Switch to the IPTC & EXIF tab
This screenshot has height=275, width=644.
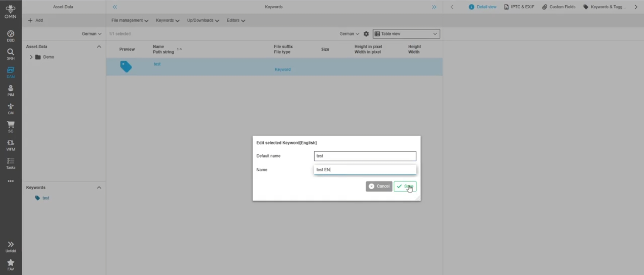coord(519,7)
